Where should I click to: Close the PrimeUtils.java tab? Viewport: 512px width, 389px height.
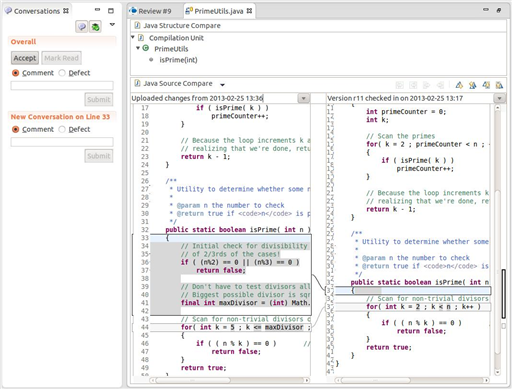pyautogui.click(x=249, y=11)
